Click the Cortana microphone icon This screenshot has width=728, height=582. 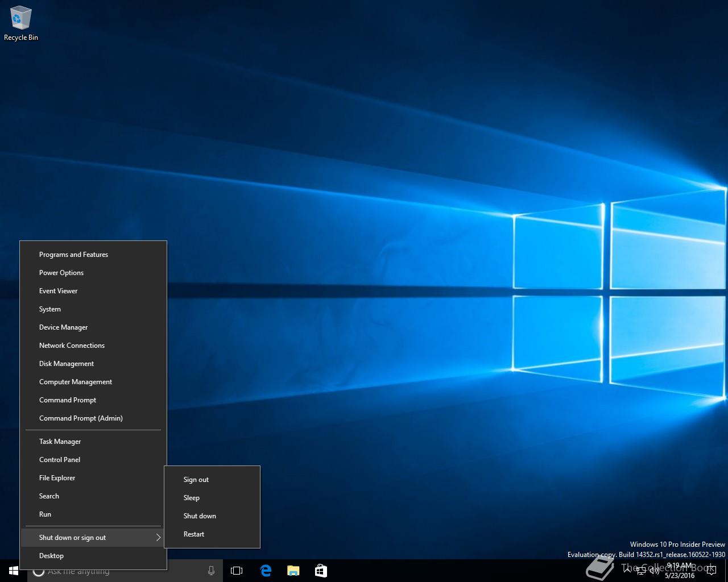(211, 571)
